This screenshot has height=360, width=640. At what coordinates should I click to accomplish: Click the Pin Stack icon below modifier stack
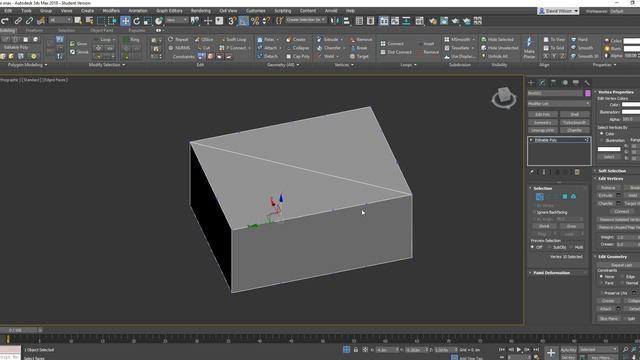[532, 172]
